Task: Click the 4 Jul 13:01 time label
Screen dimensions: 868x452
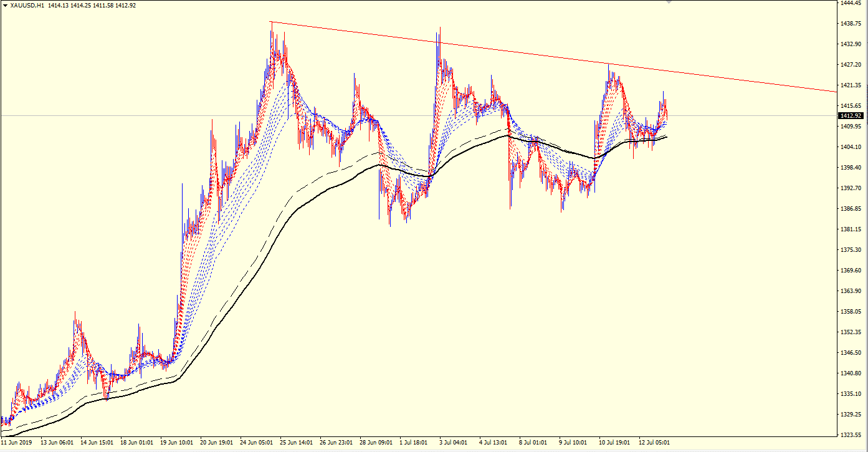Action: pyautogui.click(x=494, y=443)
